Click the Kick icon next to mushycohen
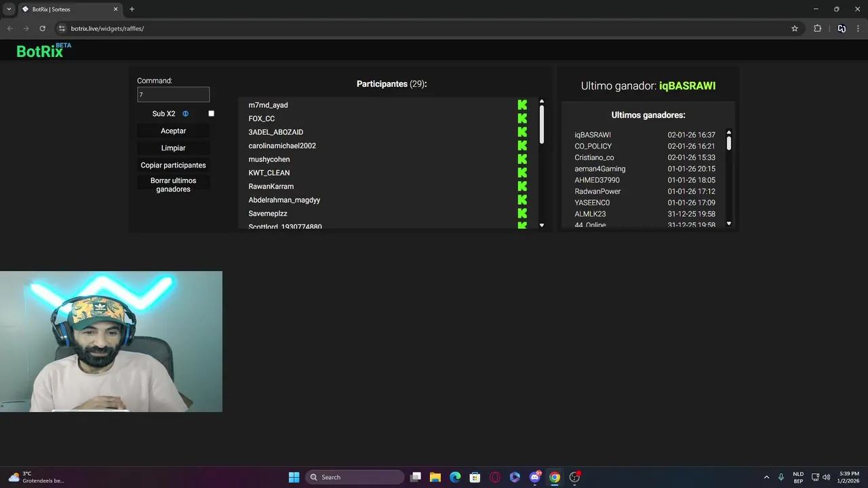Image resolution: width=868 pixels, height=488 pixels. [x=522, y=159]
